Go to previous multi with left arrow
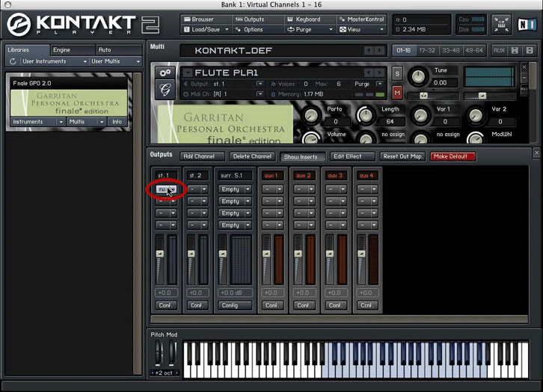 (x=369, y=51)
